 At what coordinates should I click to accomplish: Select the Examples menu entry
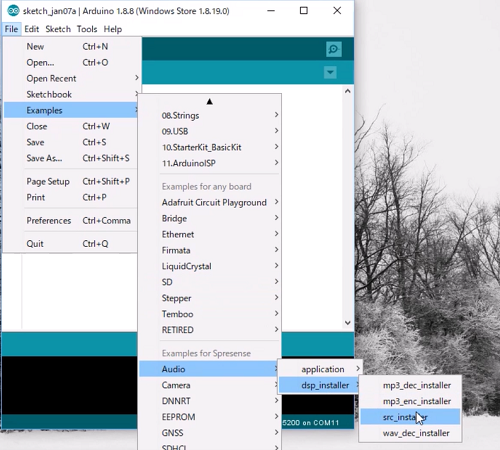(x=71, y=110)
